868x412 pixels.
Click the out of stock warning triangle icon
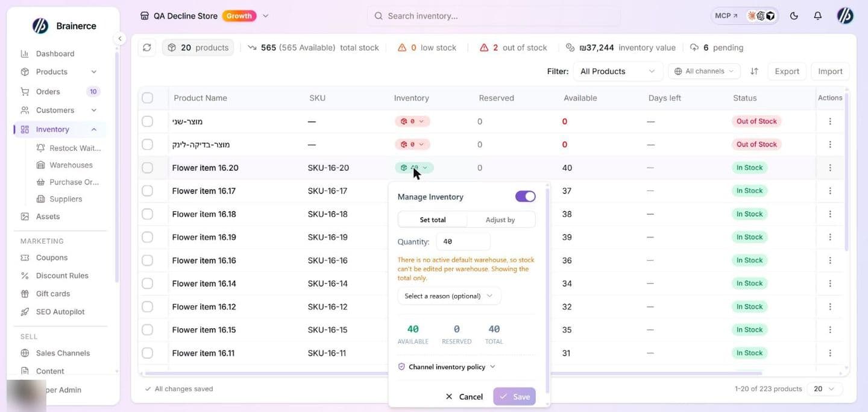pyautogui.click(x=484, y=48)
